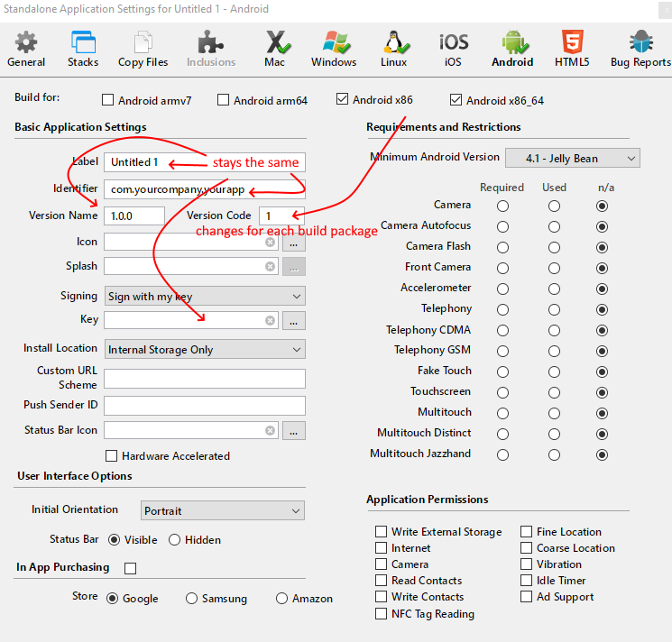
Task: Set Camera requirement to Required
Action: 502,206
